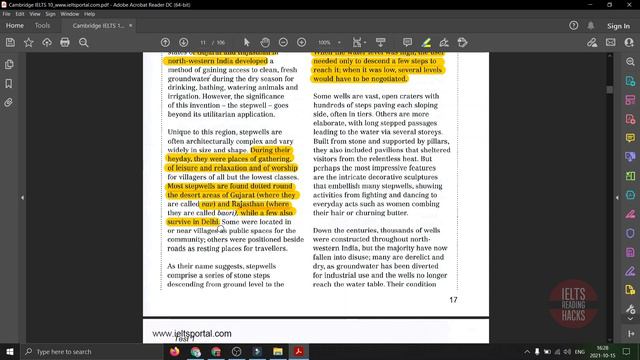640x360 pixels.
Task: Expand the left navigation pane arrow
Action: coord(22,198)
